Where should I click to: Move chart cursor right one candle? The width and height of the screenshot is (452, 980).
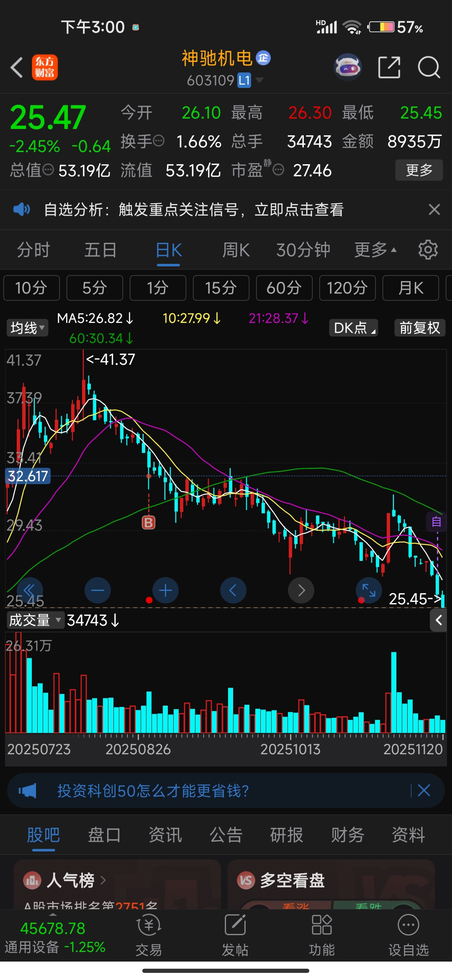pyautogui.click(x=301, y=591)
